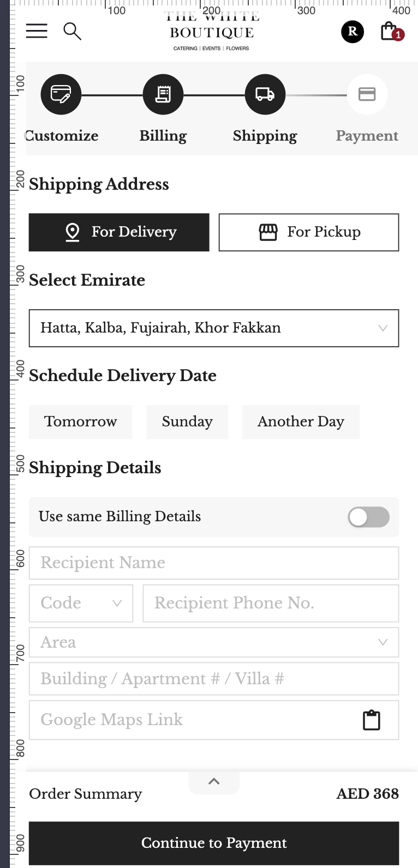Go to the Customize step icon

pos(61,94)
